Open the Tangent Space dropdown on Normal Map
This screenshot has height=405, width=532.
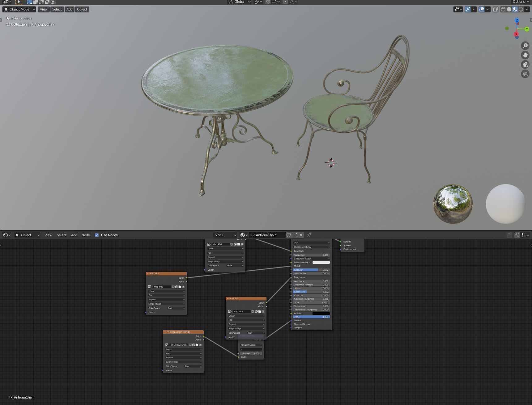coord(251,345)
